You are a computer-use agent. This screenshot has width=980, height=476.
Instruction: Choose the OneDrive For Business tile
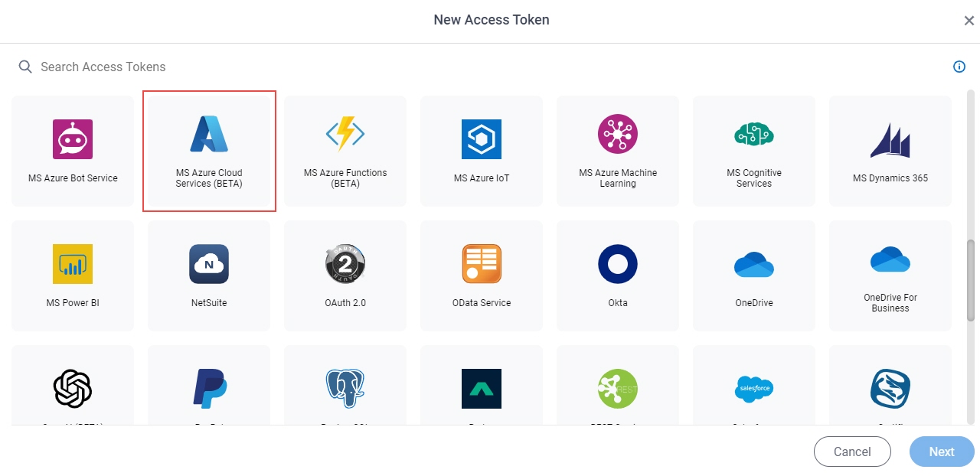click(890, 275)
